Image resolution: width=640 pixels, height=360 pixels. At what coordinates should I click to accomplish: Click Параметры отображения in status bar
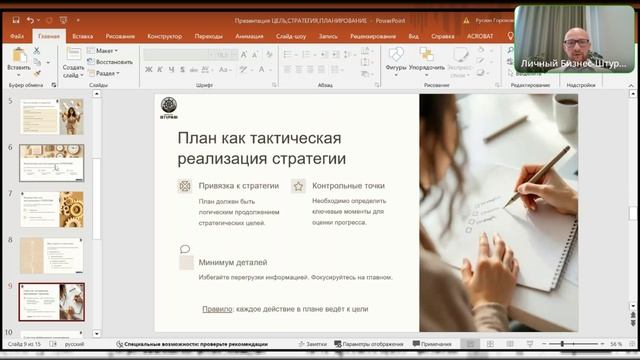pyautogui.click(x=369, y=344)
